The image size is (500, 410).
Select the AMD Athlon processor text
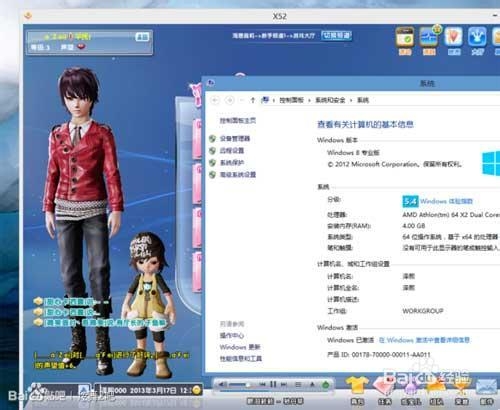(x=451, y=214)
